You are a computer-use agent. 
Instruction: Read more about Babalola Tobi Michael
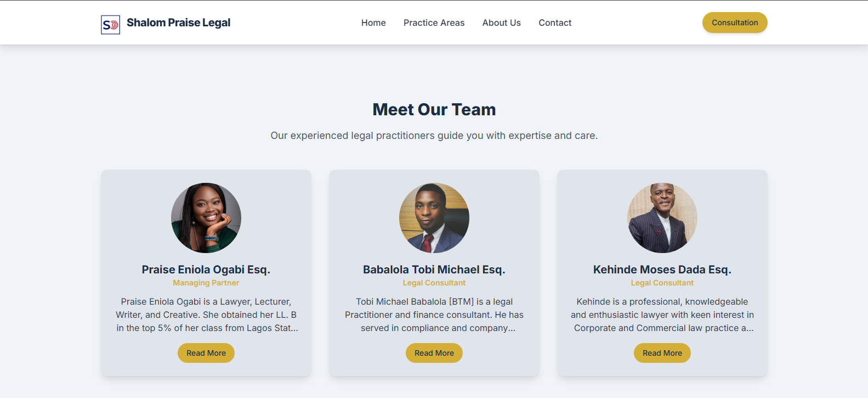pos(434,352)
